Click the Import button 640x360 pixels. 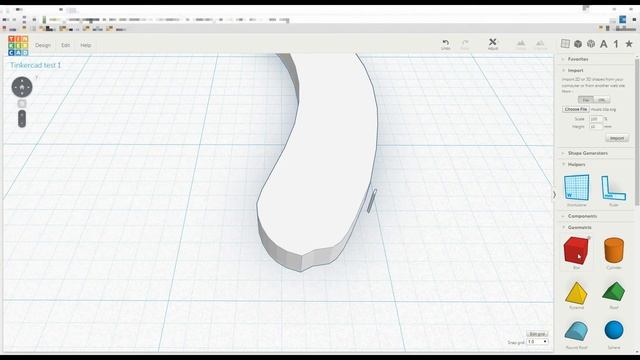point(617,138)
